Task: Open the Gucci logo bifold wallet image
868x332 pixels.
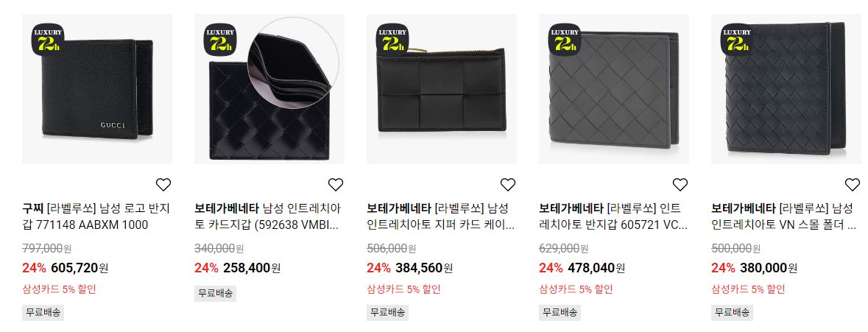Action: (x=97, y=89)
